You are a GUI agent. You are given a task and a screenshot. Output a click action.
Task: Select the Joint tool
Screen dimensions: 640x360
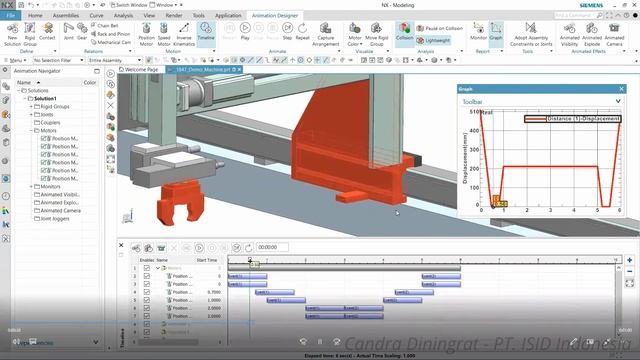[69, 31]
